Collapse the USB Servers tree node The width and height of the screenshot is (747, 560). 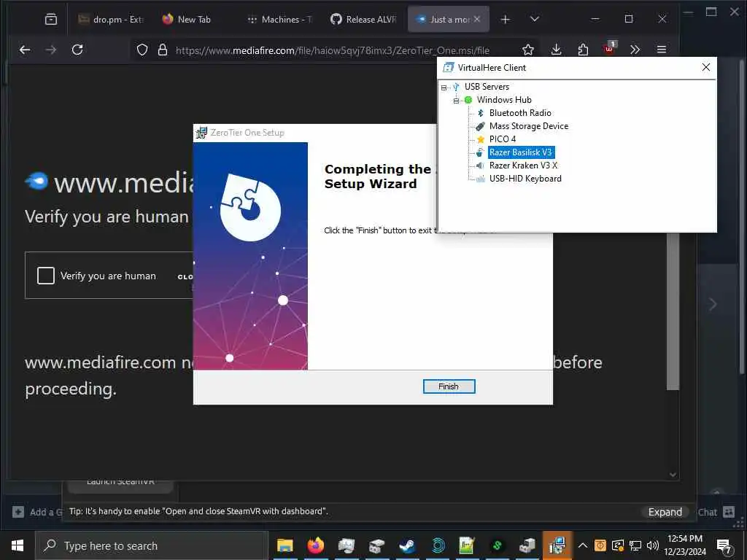tap(444, 87)
